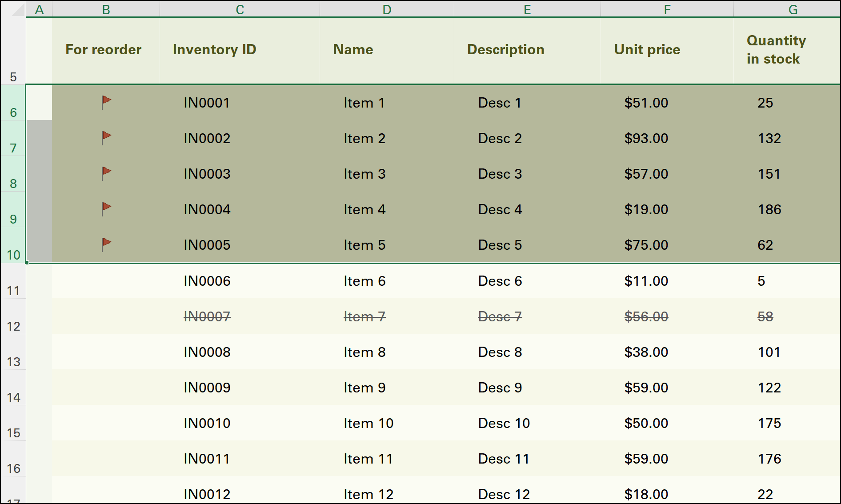Select the Unit price header cell
Screen dimensions: 841x504
[x=647, y=49]
